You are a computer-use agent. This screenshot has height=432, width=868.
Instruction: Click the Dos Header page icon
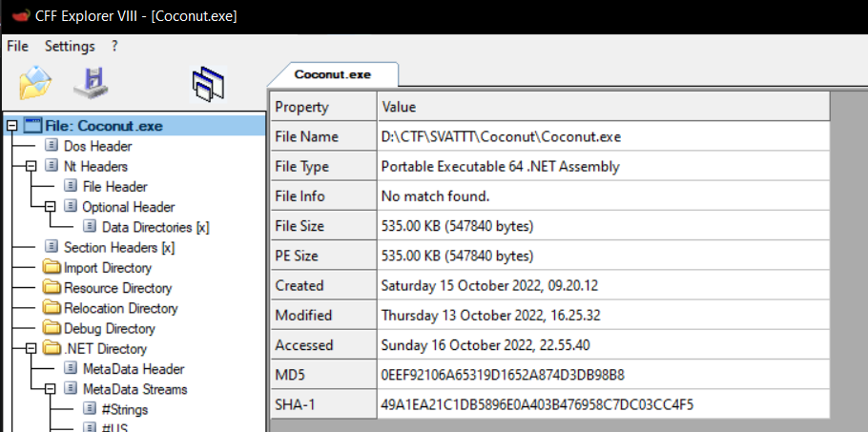coord(52,146)
